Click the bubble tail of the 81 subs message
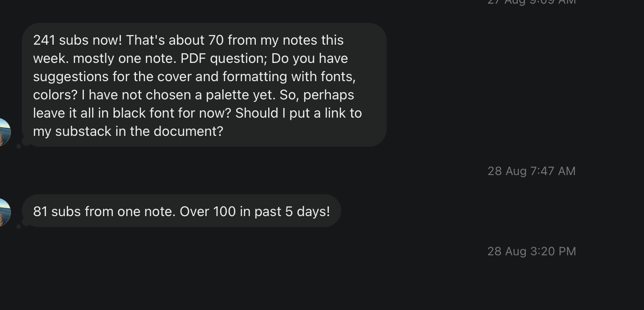Screen dimensions: 644x310 coord(21,224)
